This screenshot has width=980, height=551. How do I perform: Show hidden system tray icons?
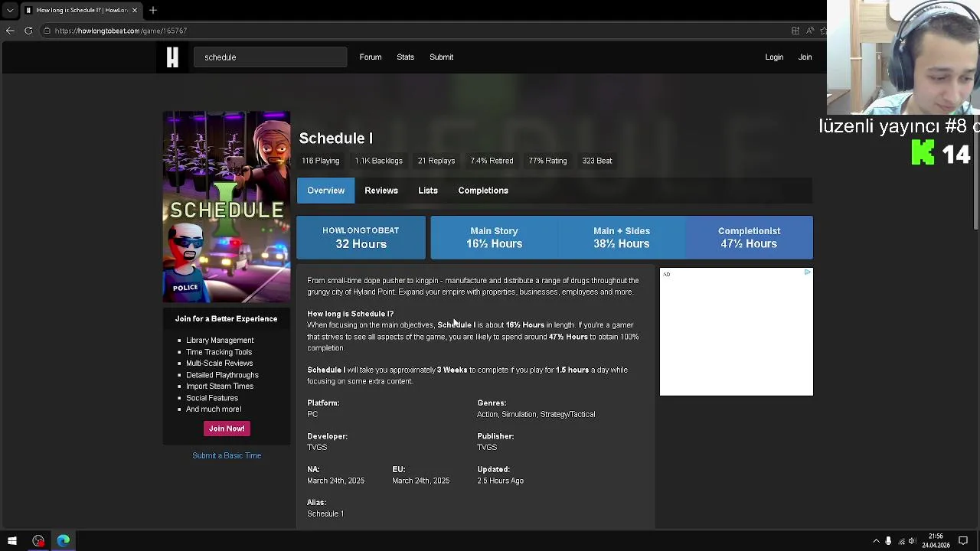[x=876, y=541]
